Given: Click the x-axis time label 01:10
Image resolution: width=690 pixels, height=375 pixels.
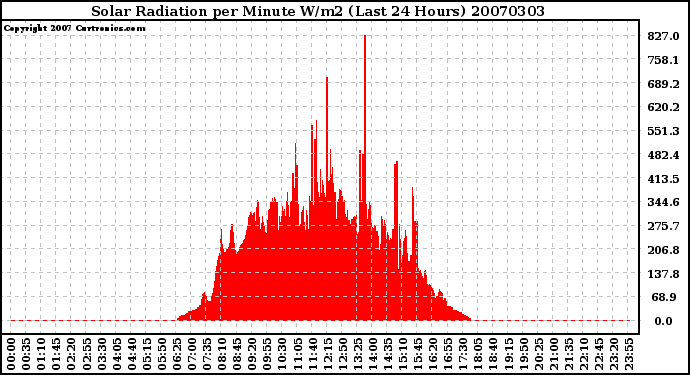Looking at the screenshot, I should (41, 354).
